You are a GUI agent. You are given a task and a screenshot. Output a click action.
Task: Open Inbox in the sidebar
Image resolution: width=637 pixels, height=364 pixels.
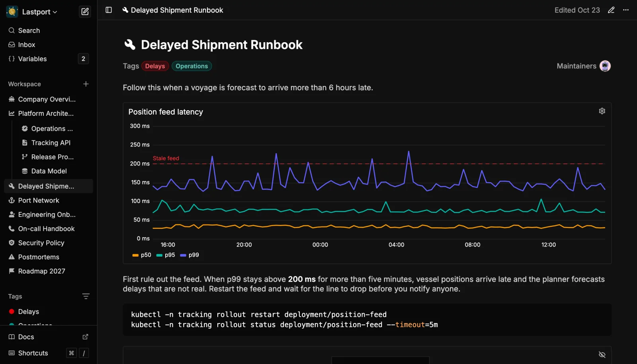pos(49,45)
